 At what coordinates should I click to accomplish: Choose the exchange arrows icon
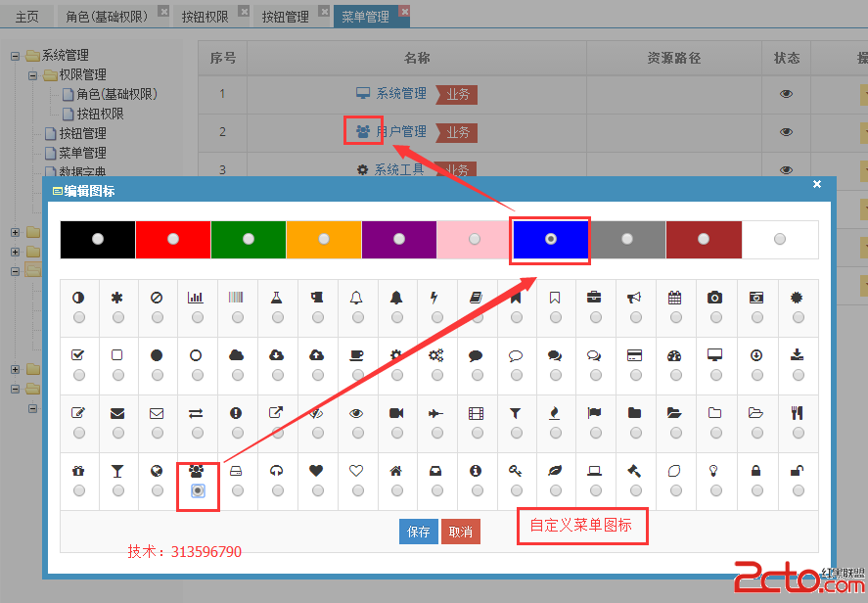point(196,413)
